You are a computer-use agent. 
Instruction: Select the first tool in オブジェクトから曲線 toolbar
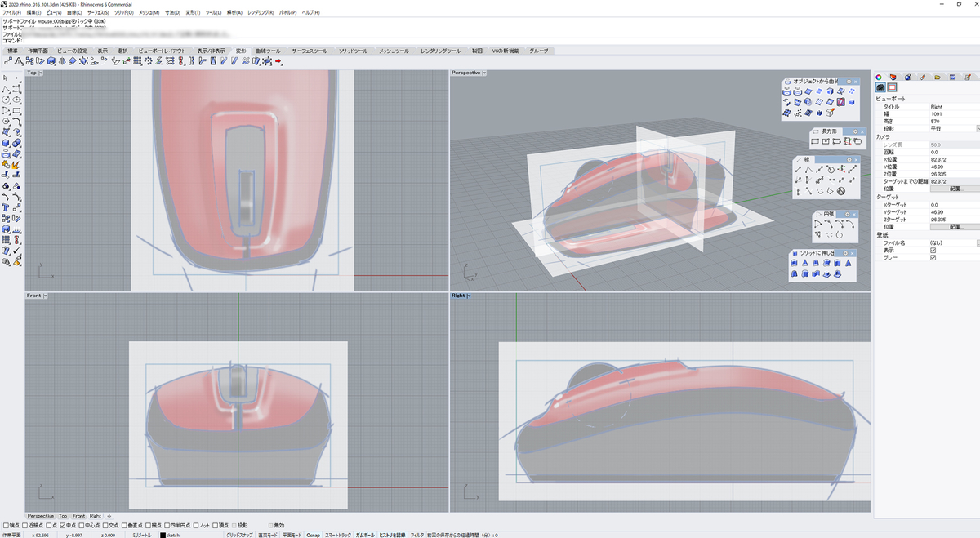tap(788, 91)
